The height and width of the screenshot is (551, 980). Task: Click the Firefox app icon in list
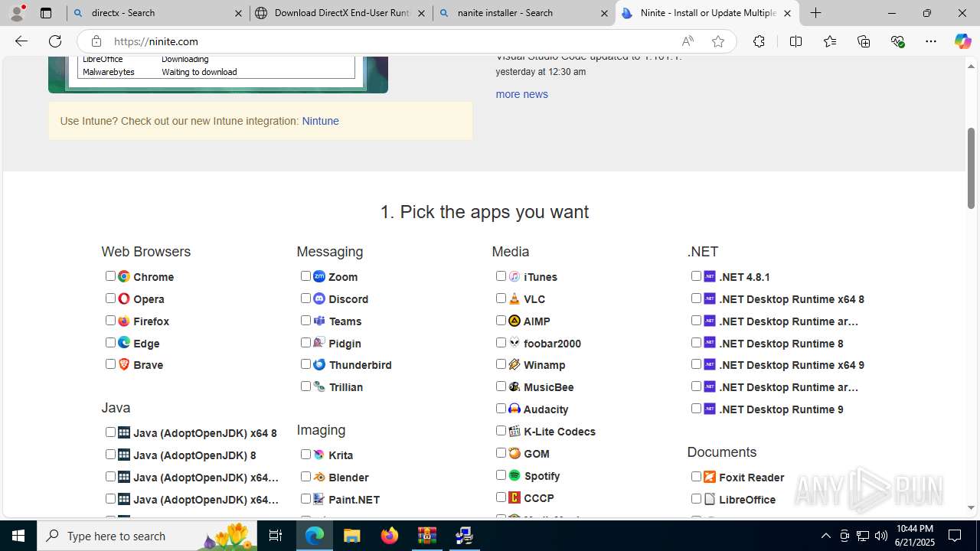point(124,321)
